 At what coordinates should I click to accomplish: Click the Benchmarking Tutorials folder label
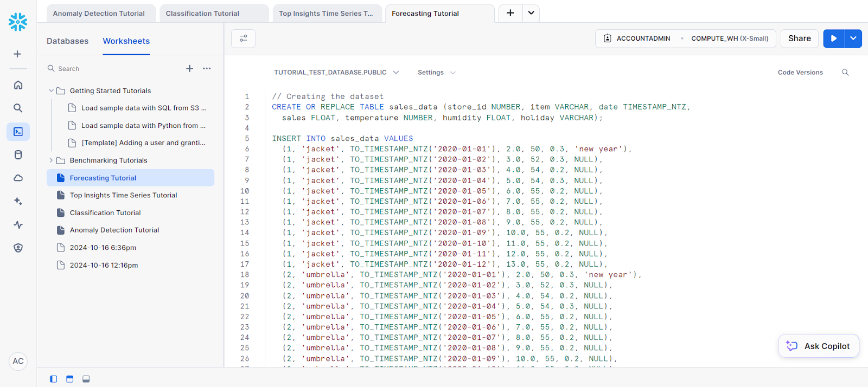click(108, 160)
